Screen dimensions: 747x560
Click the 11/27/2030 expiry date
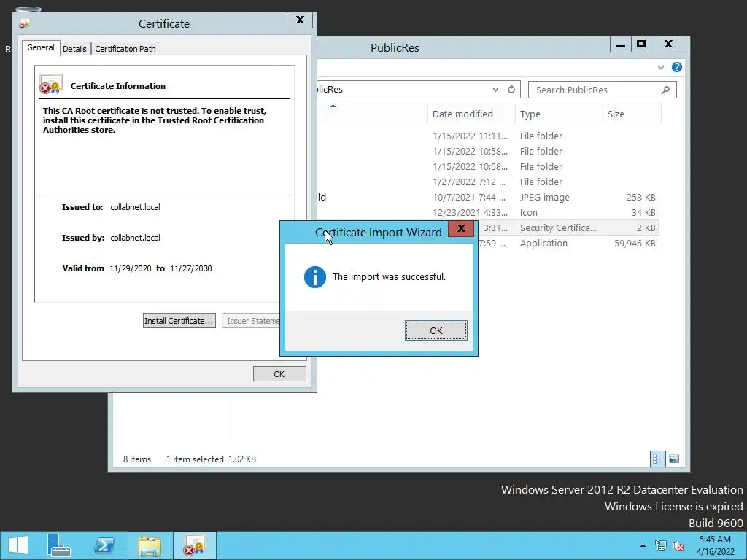[191, 268]
